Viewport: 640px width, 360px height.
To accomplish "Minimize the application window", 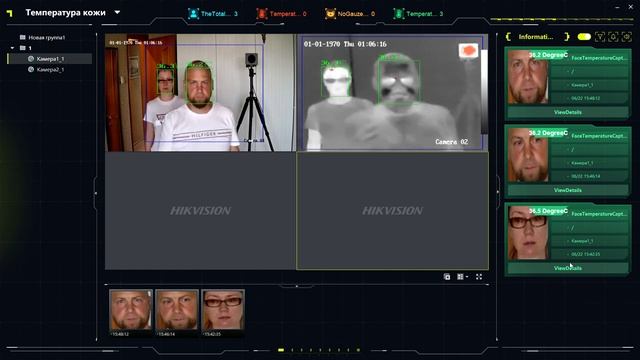I will click(x=618, y=7).
